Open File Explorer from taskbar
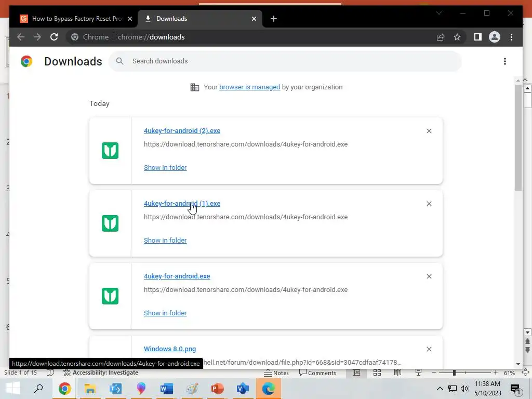532x399 pixels. [x=90, y=389]
